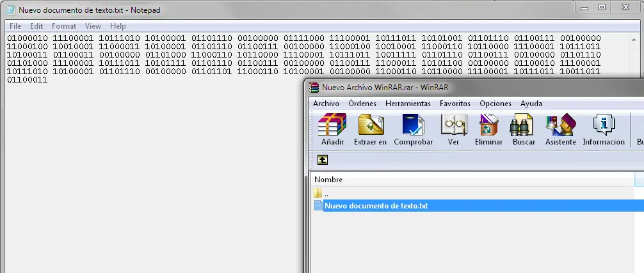This screenshot has height=273, width=644.
Task: Click the Notepad window title text
Action: coord(90,10)
